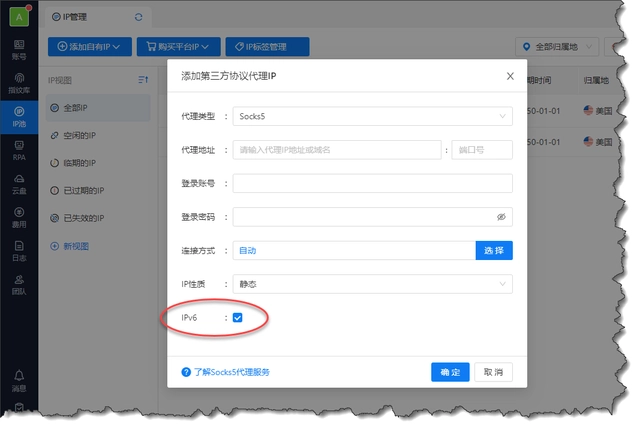The image size is (640, 432).
Task: Expand the 购买平台IP dropdown button
Action: point(178,47)
